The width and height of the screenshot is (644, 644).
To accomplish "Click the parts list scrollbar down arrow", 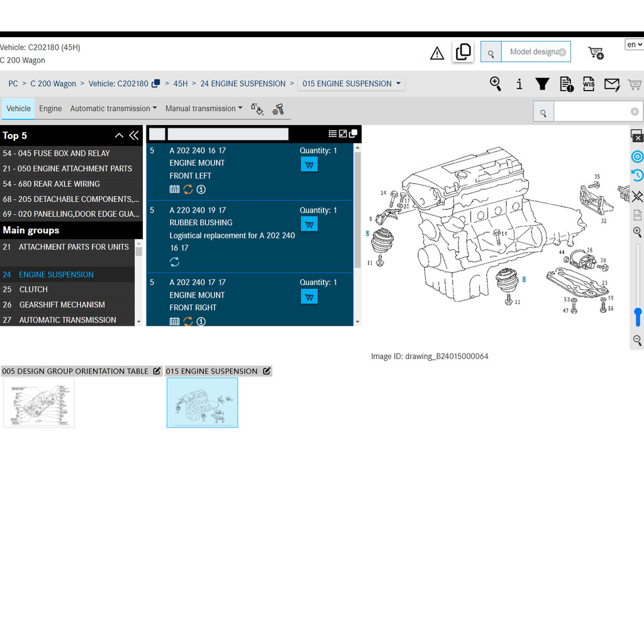I will pos(358,322).
